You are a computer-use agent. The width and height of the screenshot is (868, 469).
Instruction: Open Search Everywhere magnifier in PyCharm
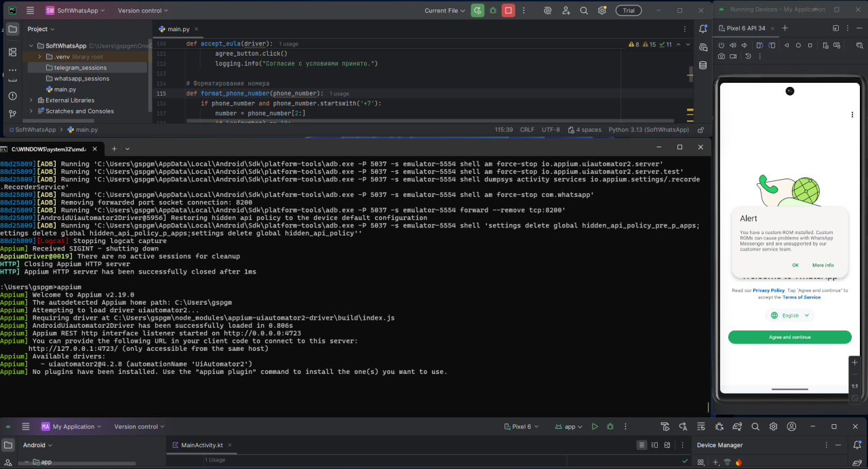pyautogui.click(x=584, y=11)
